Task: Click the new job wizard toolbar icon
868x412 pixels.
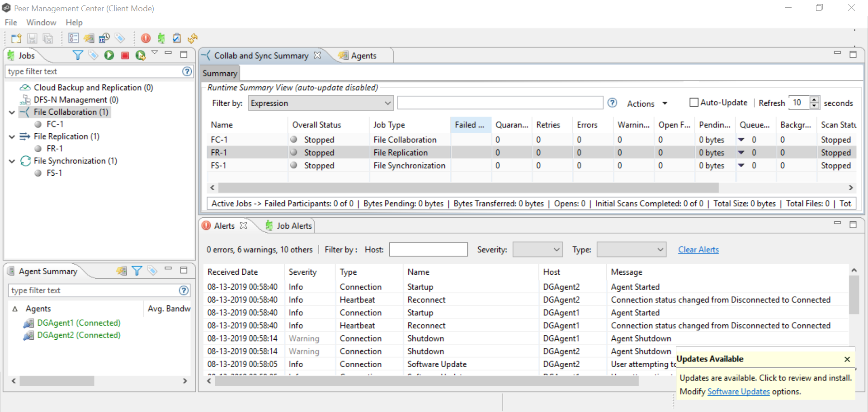Action: point(16,39)
